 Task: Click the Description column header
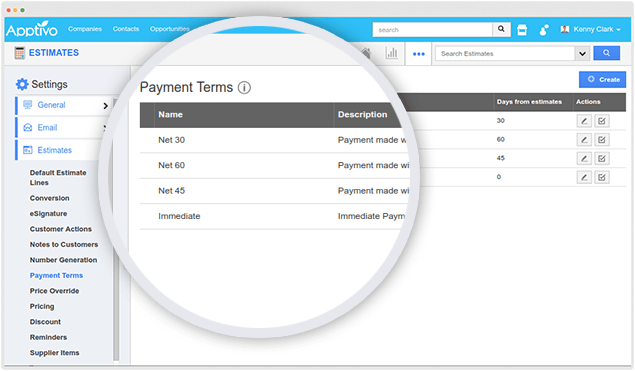[x=362, y=115]
